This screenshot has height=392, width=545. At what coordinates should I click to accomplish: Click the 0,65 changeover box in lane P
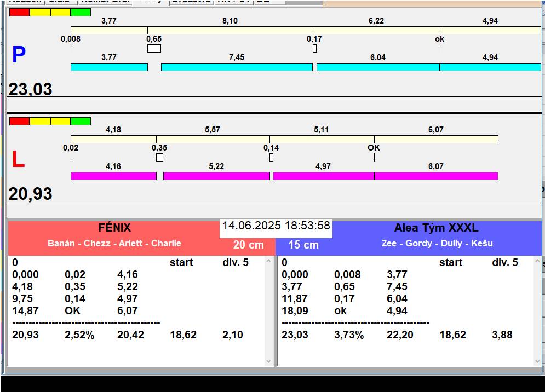154,49
